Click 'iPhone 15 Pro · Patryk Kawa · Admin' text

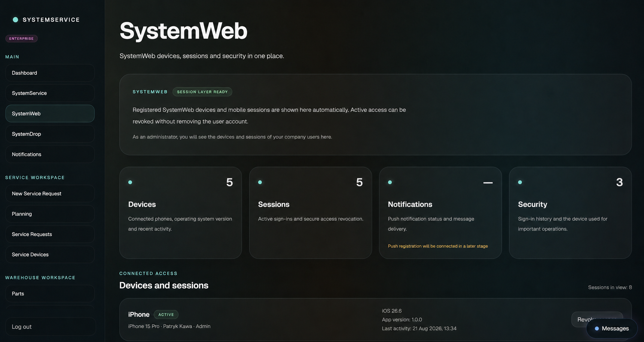[169, 326]
